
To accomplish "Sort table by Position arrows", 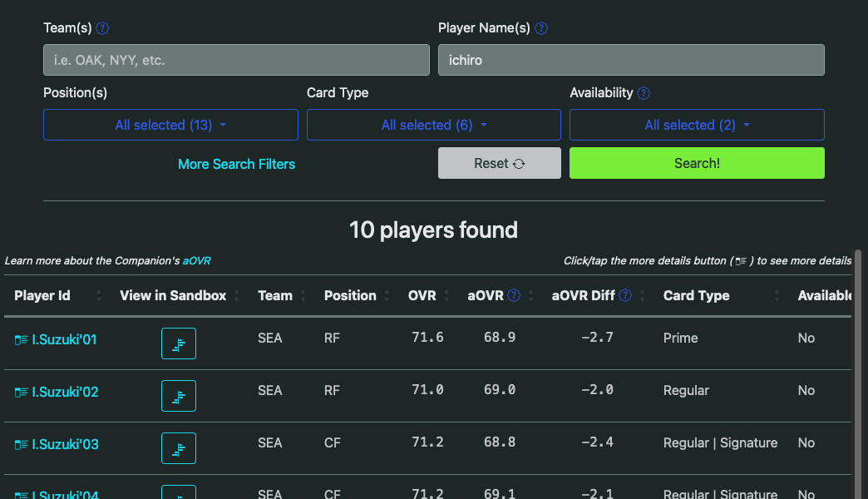I will 387,296.
